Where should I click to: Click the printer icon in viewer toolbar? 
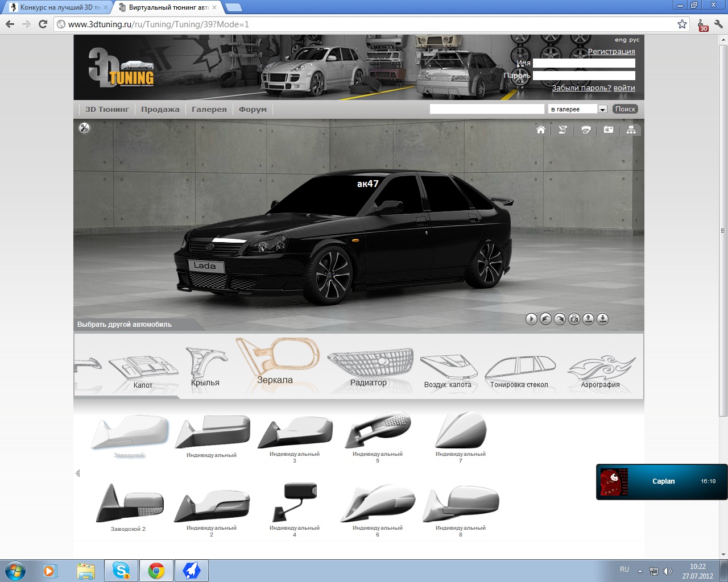pos(586,130)
